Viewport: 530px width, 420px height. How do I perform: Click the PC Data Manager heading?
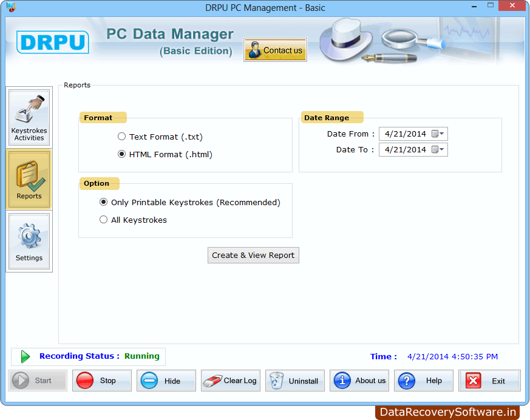170,34
